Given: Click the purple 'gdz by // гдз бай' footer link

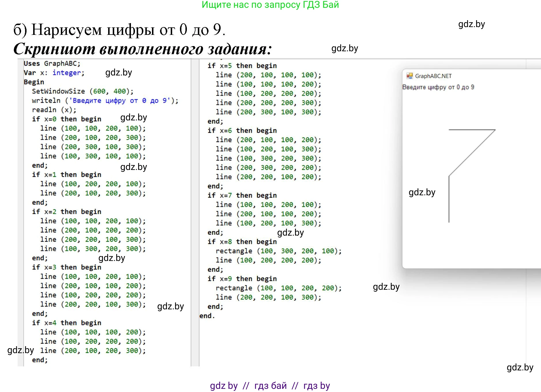Looking at the screenshot, I should pos(270,385).
